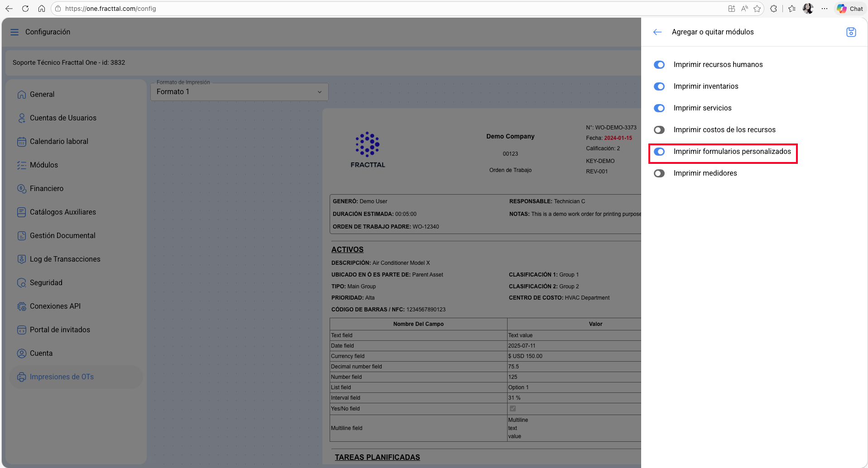Click the Impresiones de OTs printer icon
This screenshot has width=868, height=468.
(x=22, y=377)
